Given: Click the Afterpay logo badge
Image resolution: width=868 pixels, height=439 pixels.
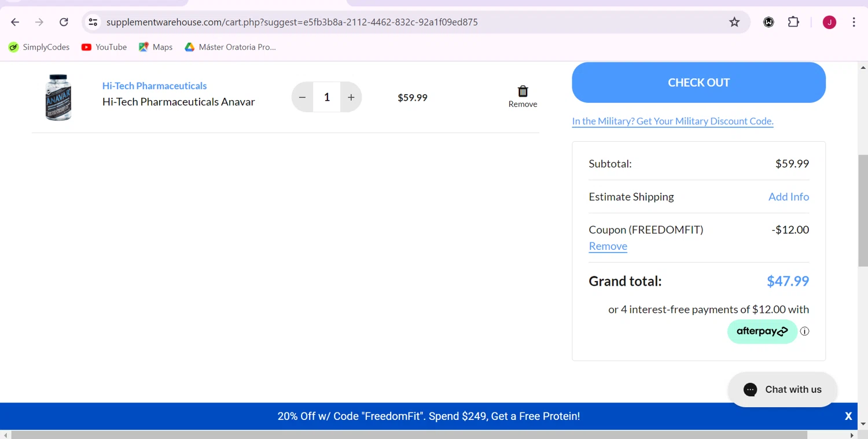Looking at the screenshot, I should [x=762, y=331].
